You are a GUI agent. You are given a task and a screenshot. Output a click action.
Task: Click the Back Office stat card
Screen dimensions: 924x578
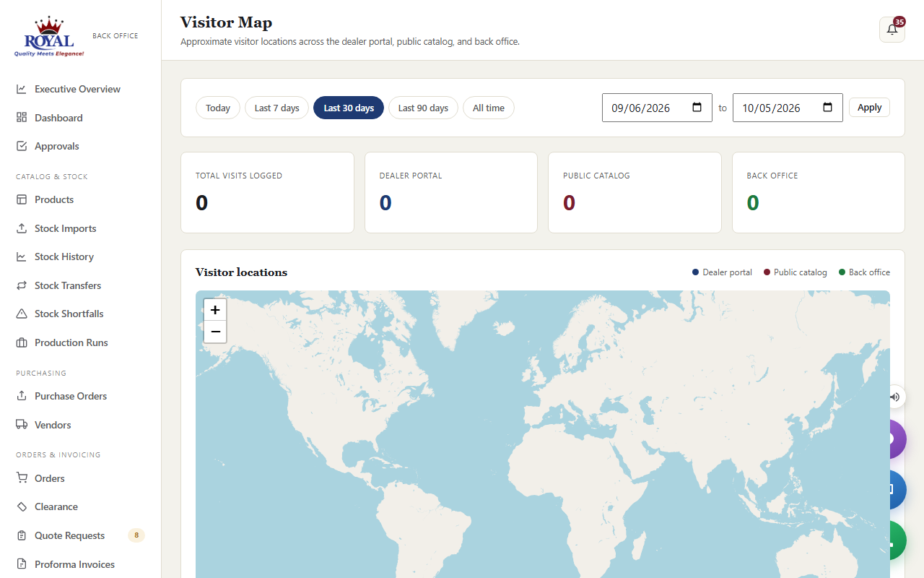(819, 192)
